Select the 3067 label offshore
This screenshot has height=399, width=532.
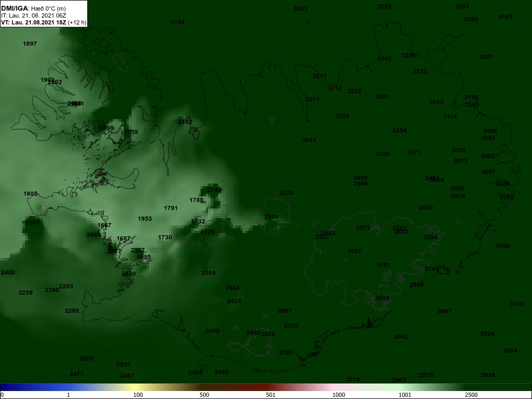(445, 311)
